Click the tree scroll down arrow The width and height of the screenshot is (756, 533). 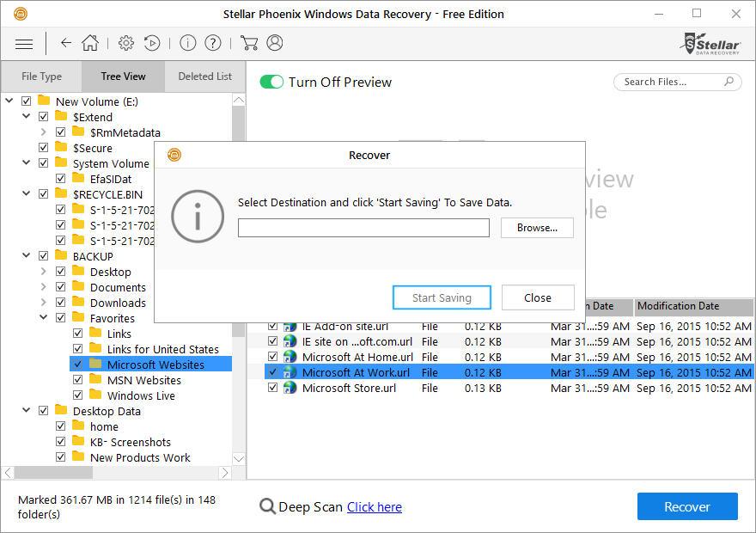[239, 458]
